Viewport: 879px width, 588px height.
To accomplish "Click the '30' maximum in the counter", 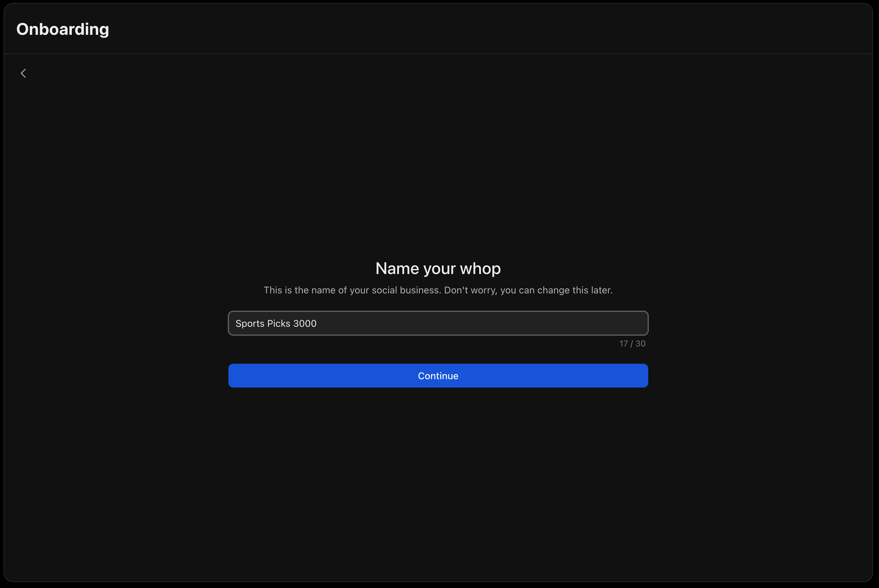I will (x=640, y=344).
